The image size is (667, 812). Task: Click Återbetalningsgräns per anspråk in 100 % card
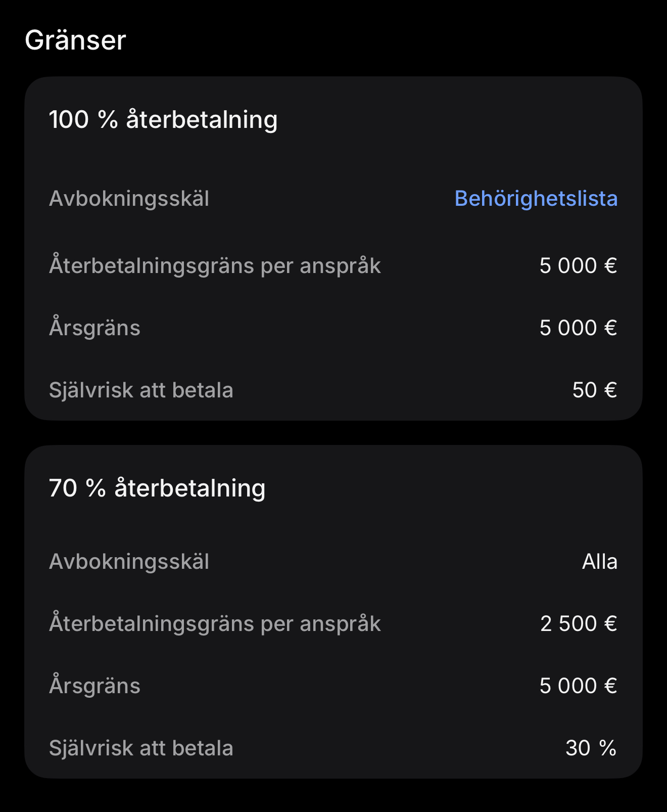point(215,266)
